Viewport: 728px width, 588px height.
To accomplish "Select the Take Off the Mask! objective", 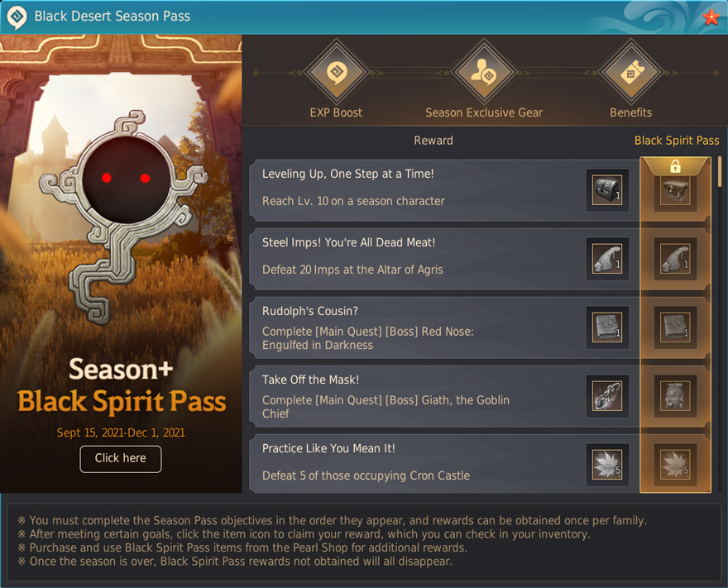I will [444, 396].
